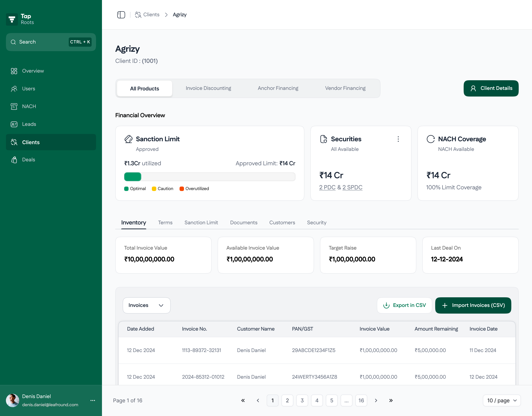The width and height of the screenshot is (532, 416).
Task: Click the Securities document icon
Action: point(323,139)
